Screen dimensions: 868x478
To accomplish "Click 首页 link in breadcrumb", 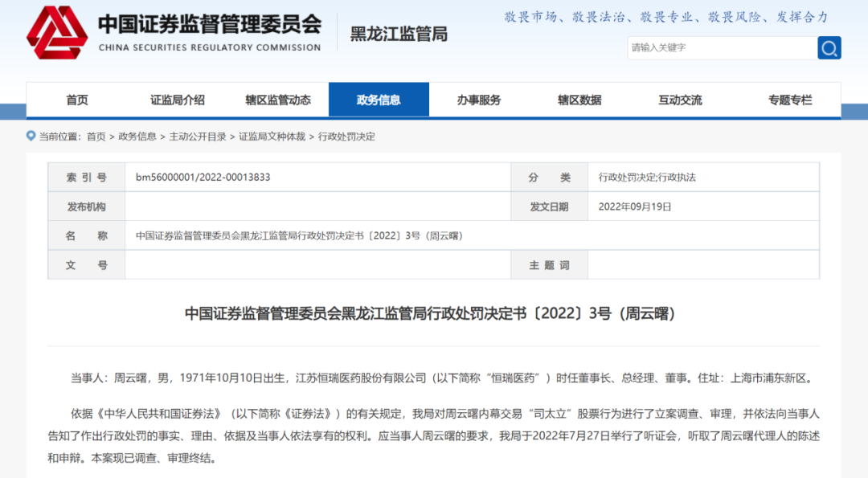I will (x=96, y=137).
